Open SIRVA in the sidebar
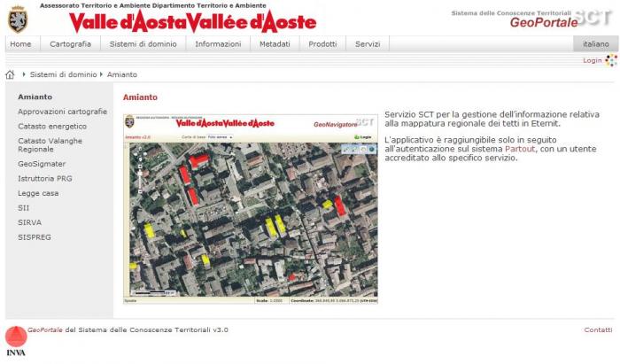620x364 pixels. pos(29,222)
